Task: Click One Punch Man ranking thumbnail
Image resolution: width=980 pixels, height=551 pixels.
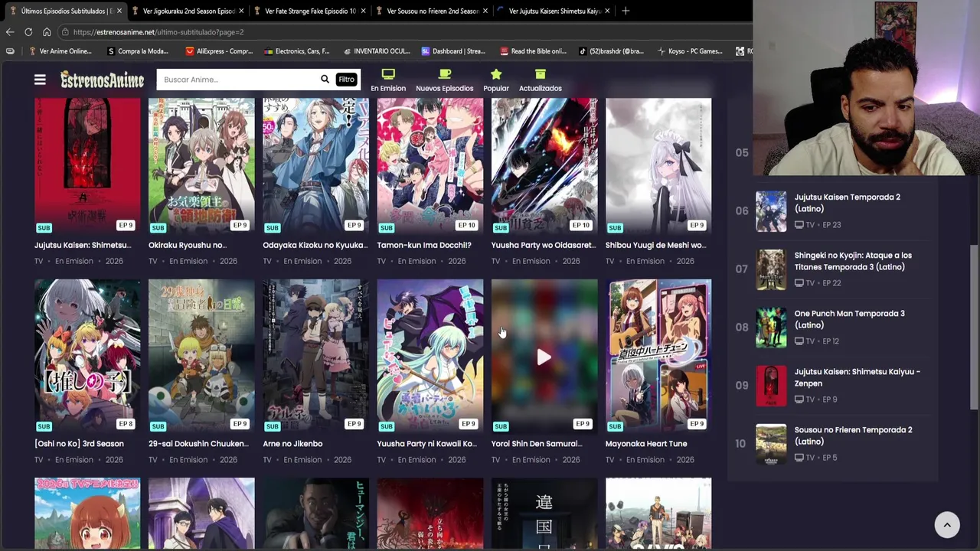Action: click(x=771, y=328)
